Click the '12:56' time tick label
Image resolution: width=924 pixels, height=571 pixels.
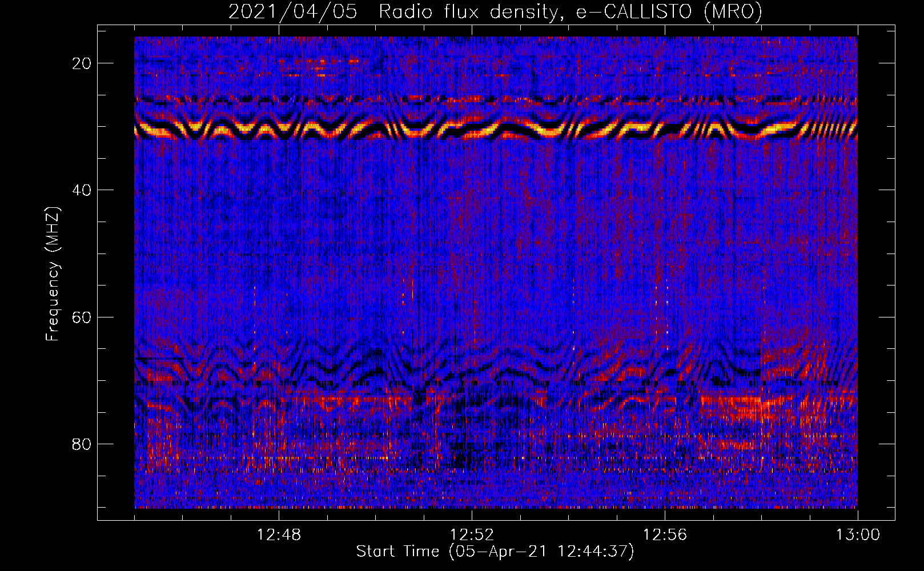pyautogui.click(x=665, y=535)
